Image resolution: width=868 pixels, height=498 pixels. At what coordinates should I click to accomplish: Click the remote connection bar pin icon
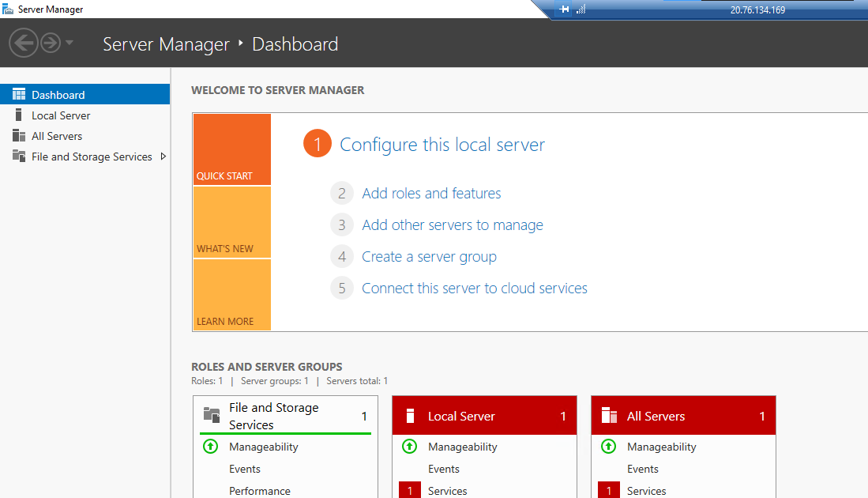point(564,9)
